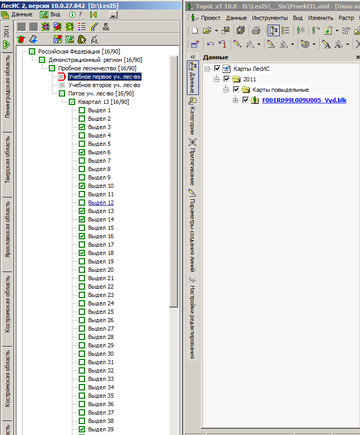Click the green jump-to-start arrow icon in LesIS
The width and height of the screenshot is (360, 435).
click(94, 15)
